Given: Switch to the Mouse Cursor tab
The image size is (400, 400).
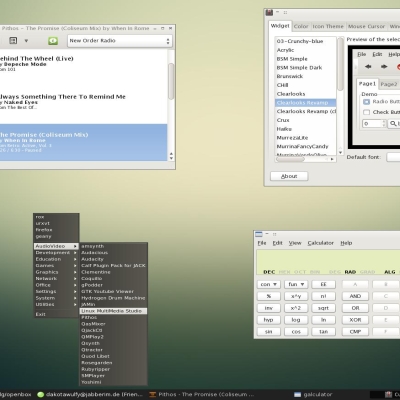Looking at the screenshot, I should click(366, 26).
